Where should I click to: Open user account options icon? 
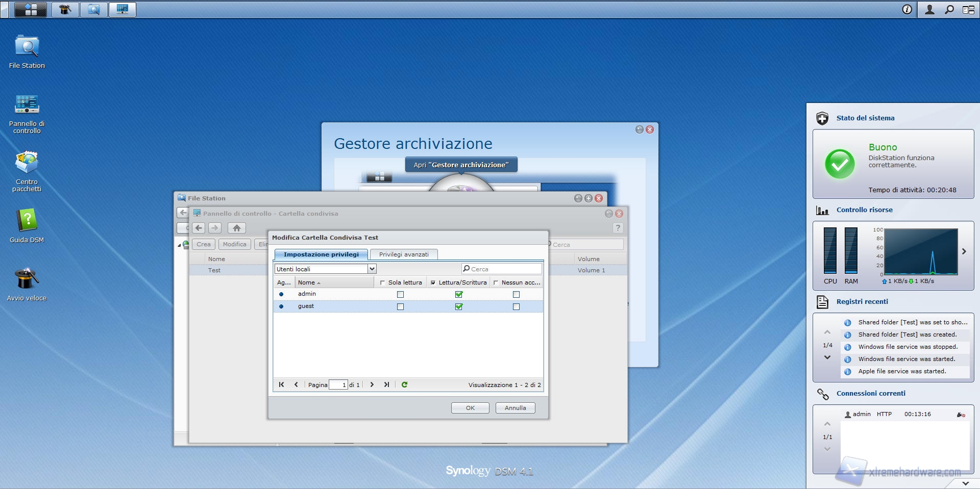929,9
